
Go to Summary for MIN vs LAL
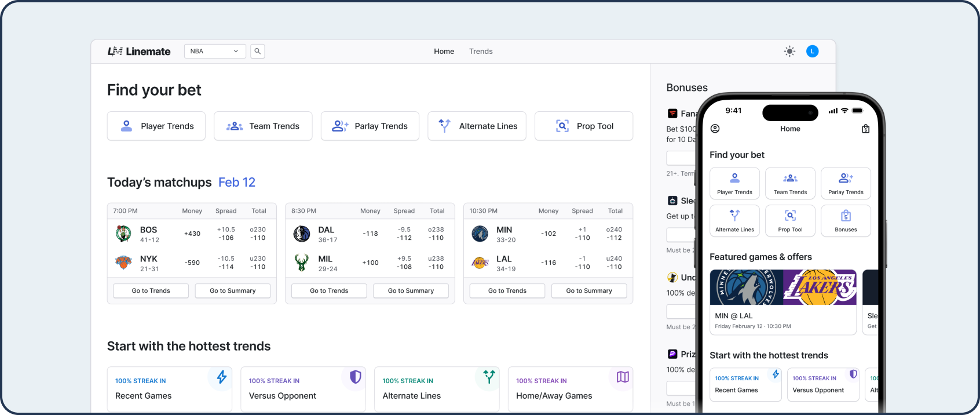pyautogui.click(x=589, y=290)
